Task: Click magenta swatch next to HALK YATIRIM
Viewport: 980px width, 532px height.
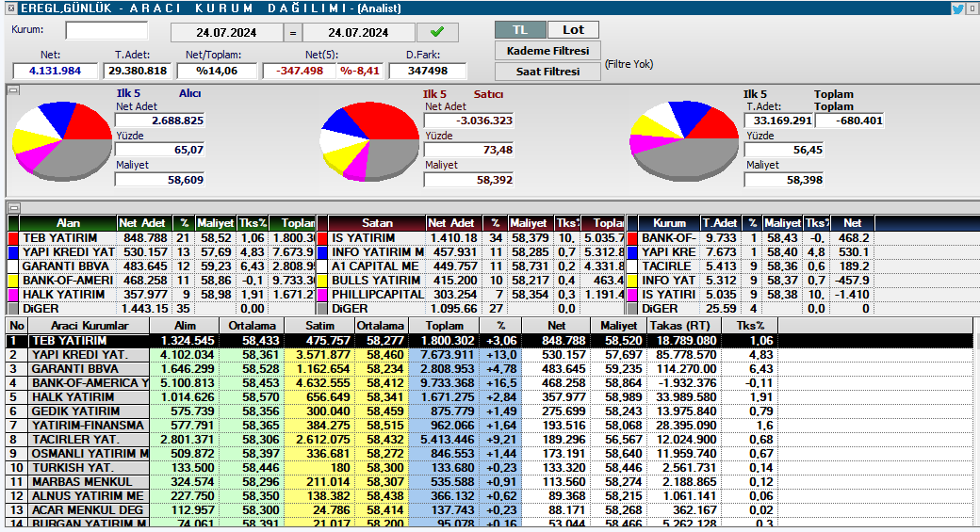Action: [x=12, y=295]
